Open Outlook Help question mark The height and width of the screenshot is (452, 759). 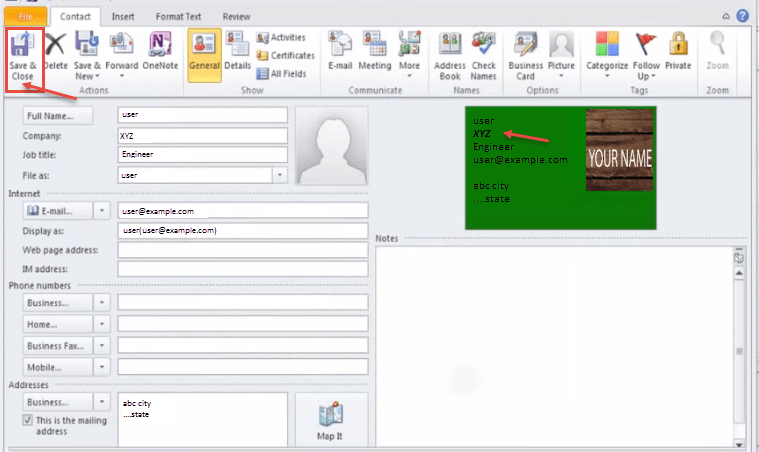click(743, 16)
